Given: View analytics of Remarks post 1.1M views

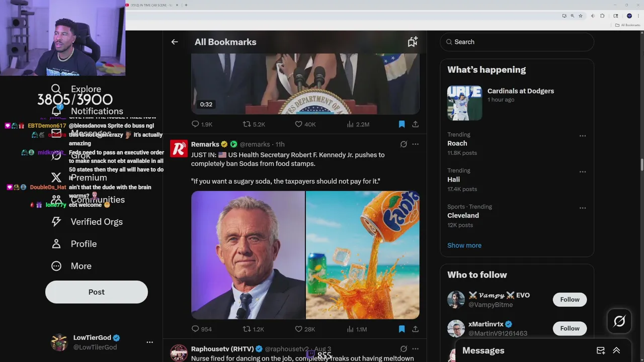Looking at the screenshot, I should tap(350, 329).
